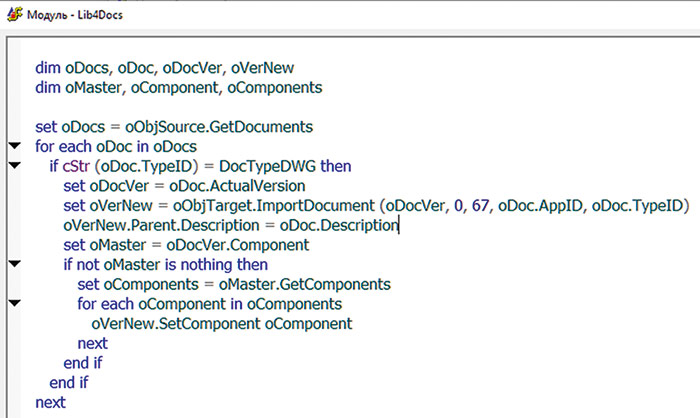This screenshot has width=700, height=418.
Task: Collapse the 'if cStr (oDoc.TypeID)' block
Action: 15,165
